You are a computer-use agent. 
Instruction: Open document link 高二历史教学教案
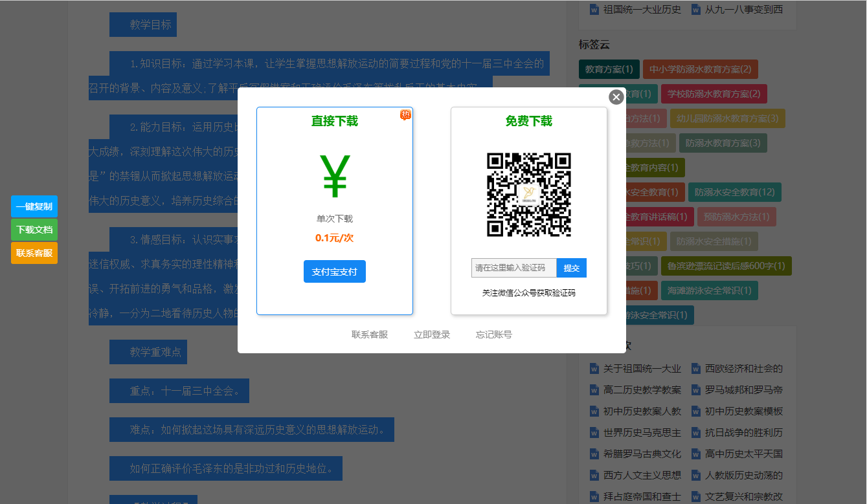point(642,390)
